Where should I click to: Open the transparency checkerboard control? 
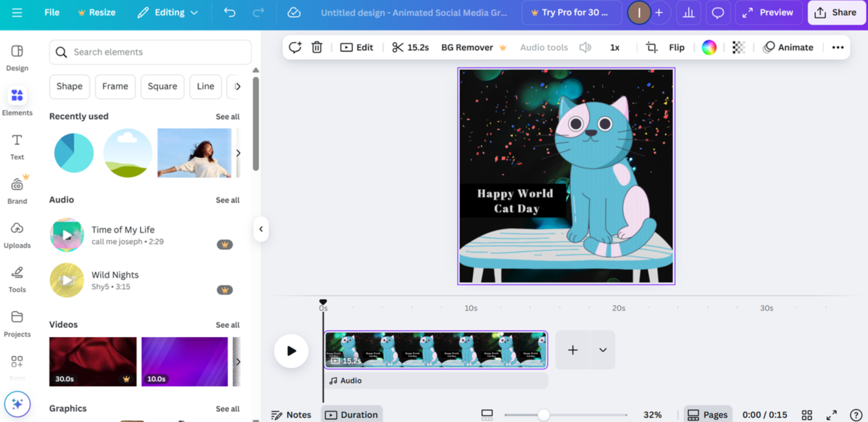click(738, 48)
